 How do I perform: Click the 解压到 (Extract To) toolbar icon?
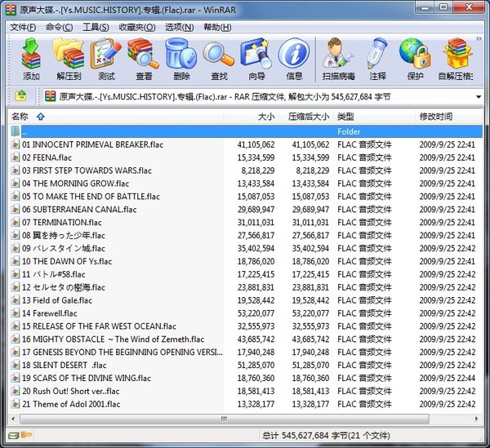click(x=69, y=54)
